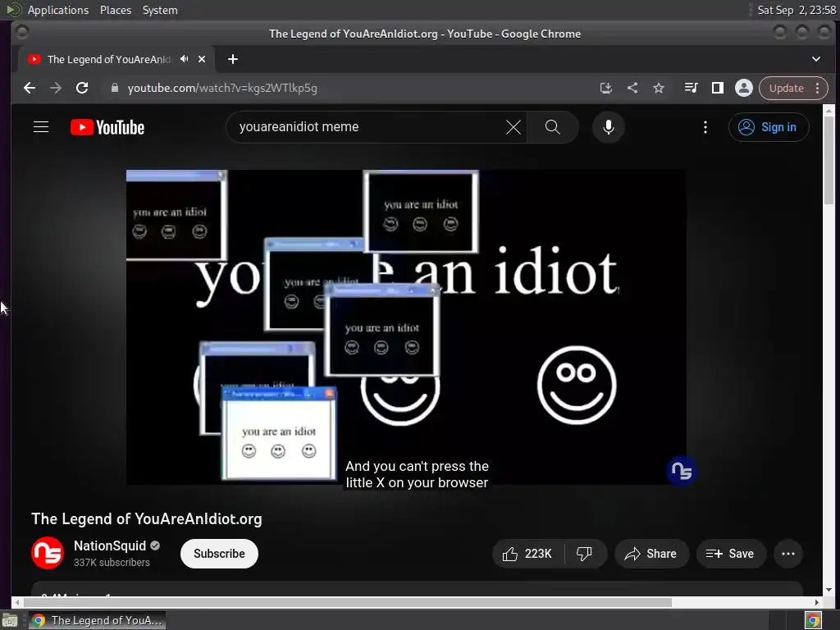Go back with the browser back arrow
This screenshot has height=630, width=840.
click(x=30, y=88)
